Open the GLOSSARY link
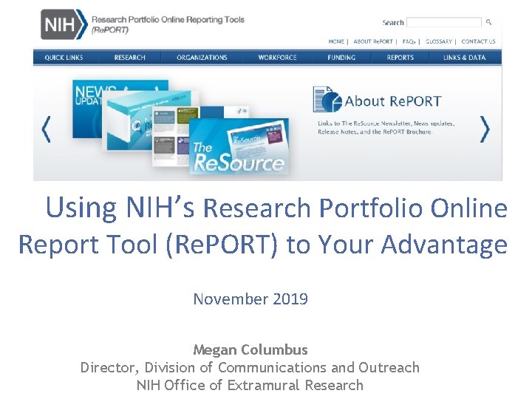 tap(439, 41)
